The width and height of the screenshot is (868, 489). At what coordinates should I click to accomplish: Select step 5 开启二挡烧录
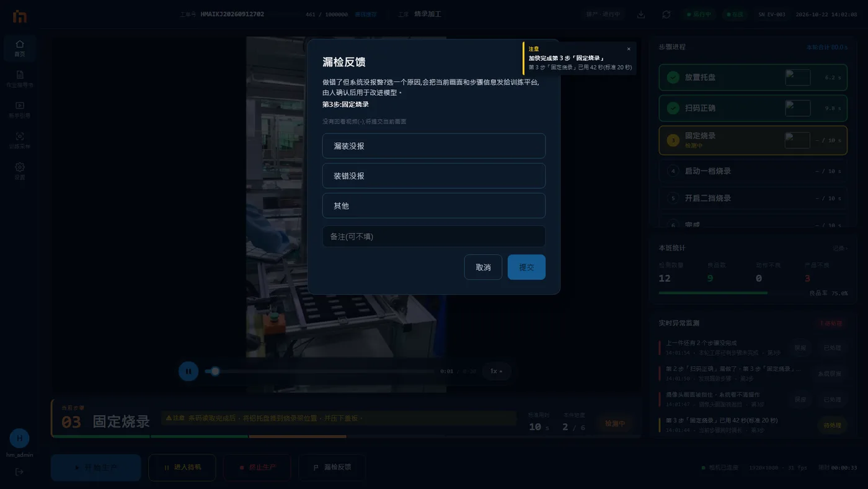(753, 198)
